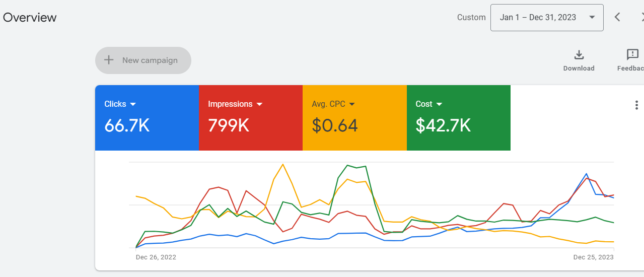The height and width of the screenshot is (277, 644).
Task: Open the Clicks metric dropdown arrow
Action: pyautogui.click(x=133, y=104)
